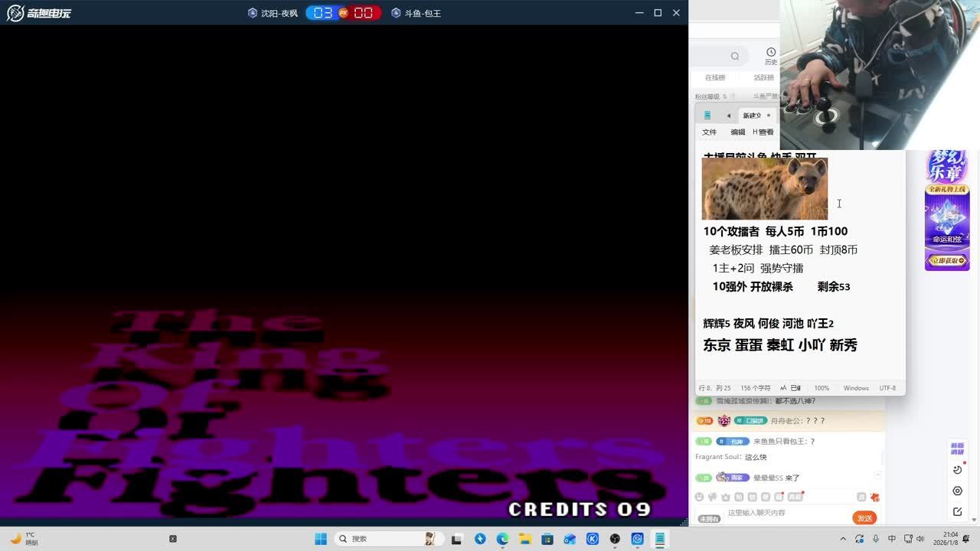
Task: Click the feedback edit icon in sidebar
Action: [x=957, y=512]
